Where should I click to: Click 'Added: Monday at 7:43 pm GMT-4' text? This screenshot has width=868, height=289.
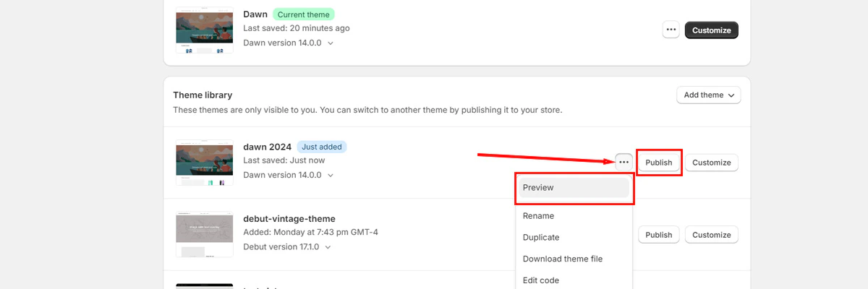tap(311, 233)
